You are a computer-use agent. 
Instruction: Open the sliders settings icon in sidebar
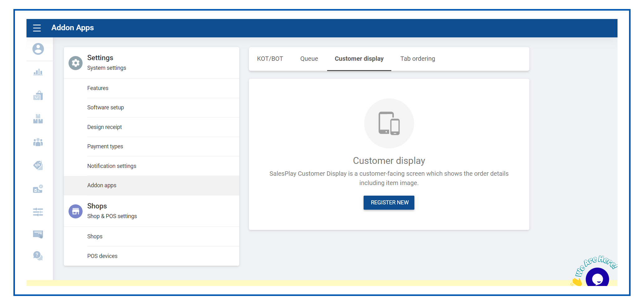point(38,212)
